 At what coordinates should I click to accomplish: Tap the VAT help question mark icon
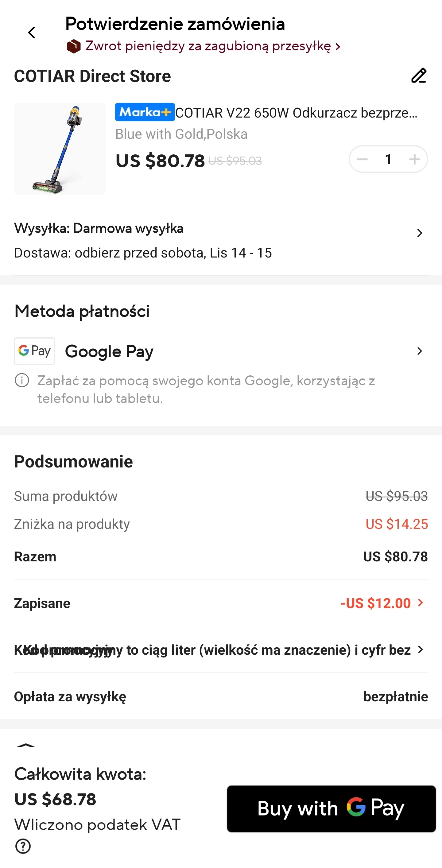[x=23, y=846]
